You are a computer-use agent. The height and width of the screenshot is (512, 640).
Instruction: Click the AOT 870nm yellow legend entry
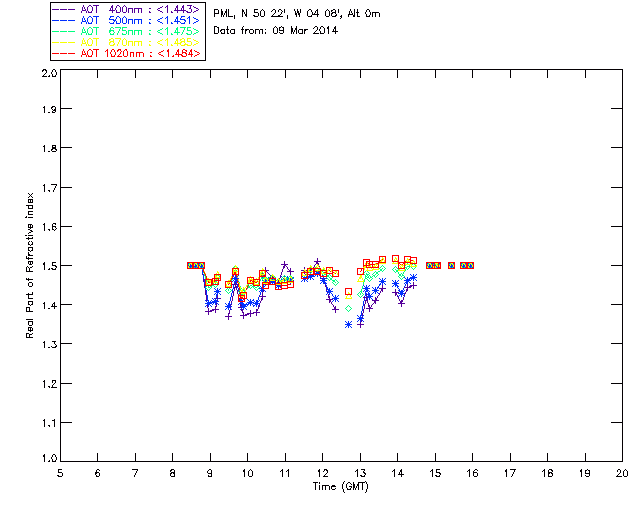(126, 42)
